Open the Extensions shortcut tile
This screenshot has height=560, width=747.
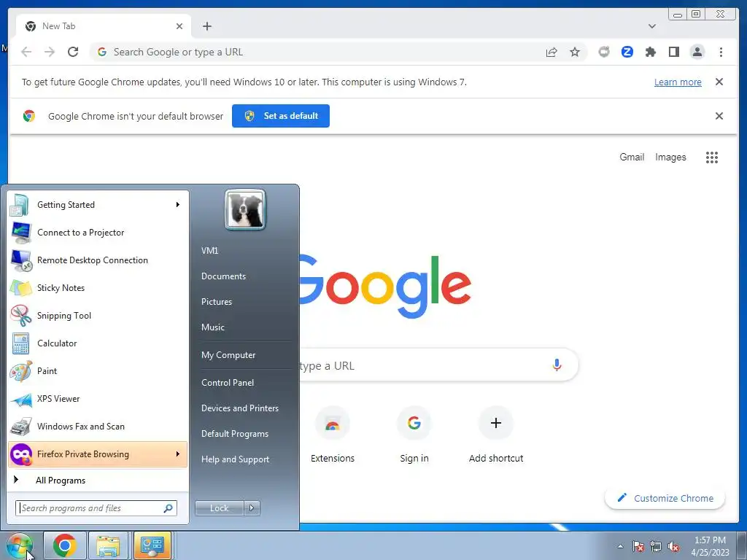point(333,436)
